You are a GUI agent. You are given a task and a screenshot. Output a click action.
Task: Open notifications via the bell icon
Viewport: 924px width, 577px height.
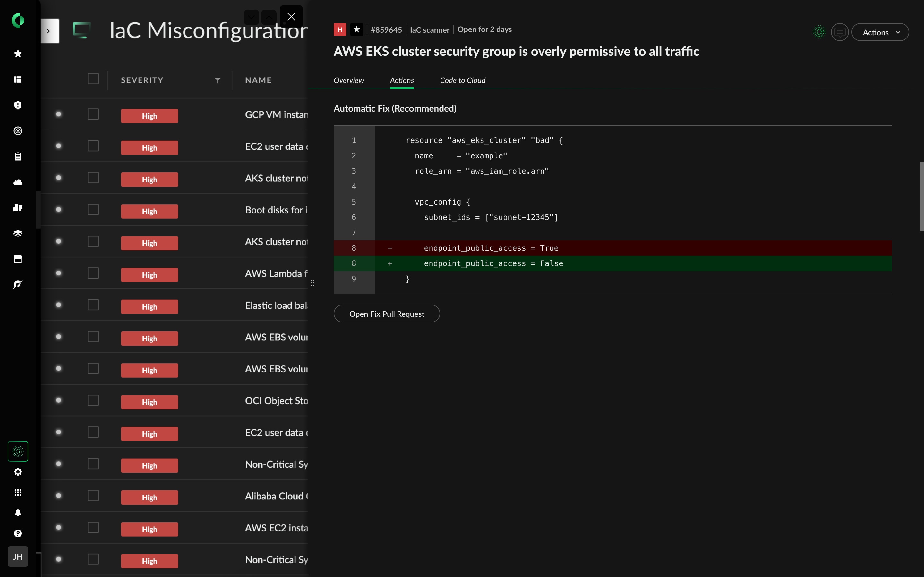pyautogui.click(x=18, y=513)
